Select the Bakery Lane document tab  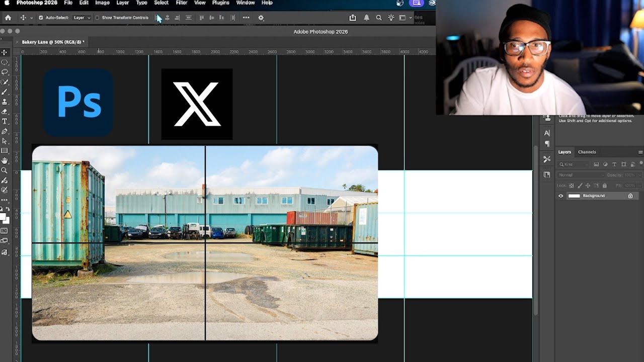(x=52, y=42)
